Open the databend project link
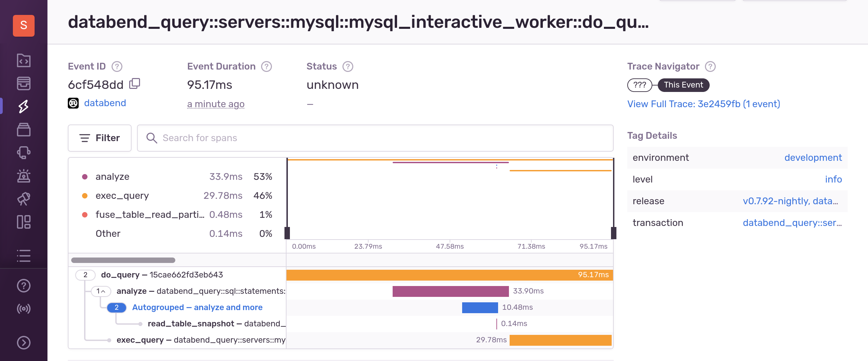Image resolution: width=868 pixels, height=361 pixels. 105,103
